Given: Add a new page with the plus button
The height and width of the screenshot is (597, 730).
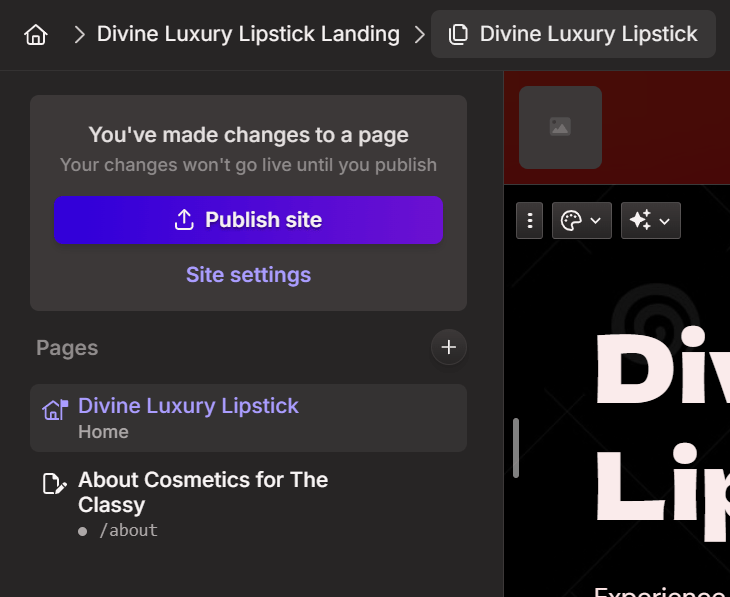Looking at the screenshot, I should point(448,347).
